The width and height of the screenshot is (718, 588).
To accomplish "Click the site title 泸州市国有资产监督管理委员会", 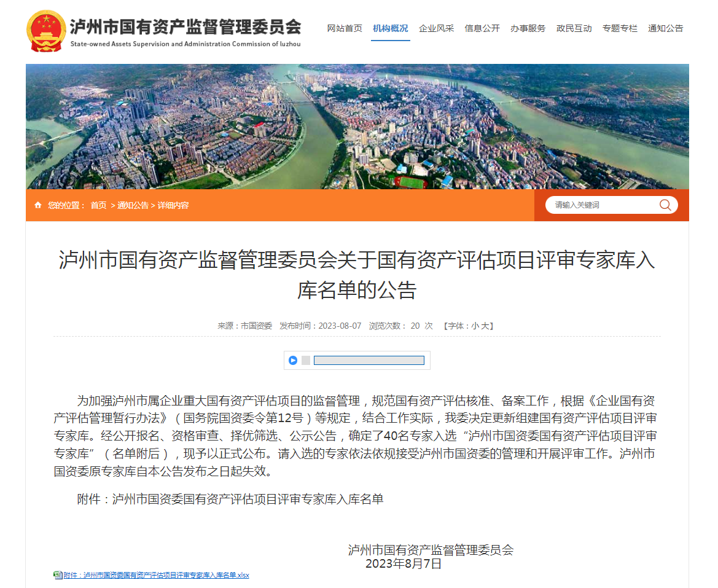I will pyautogui.click(x=185, y=26).
